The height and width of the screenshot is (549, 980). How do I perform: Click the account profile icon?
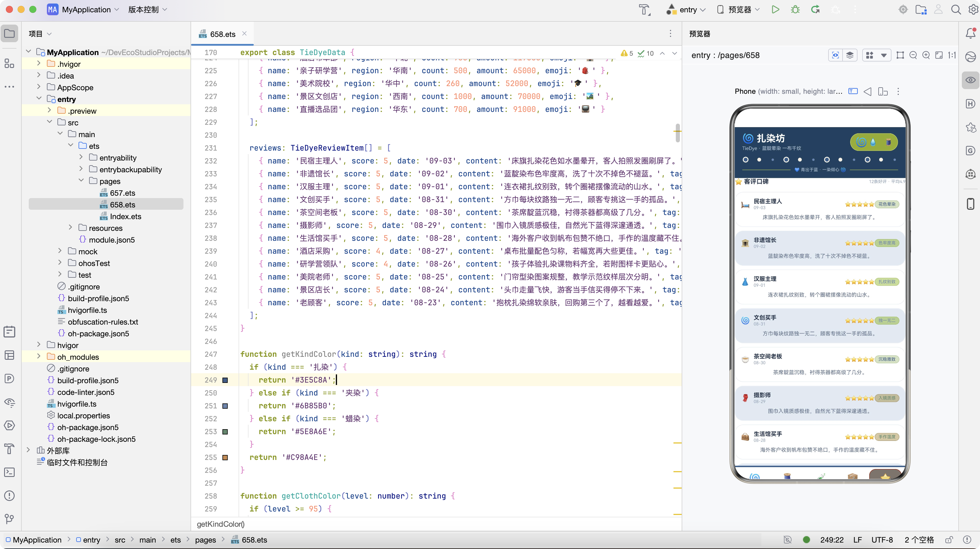tap(939, 9)
